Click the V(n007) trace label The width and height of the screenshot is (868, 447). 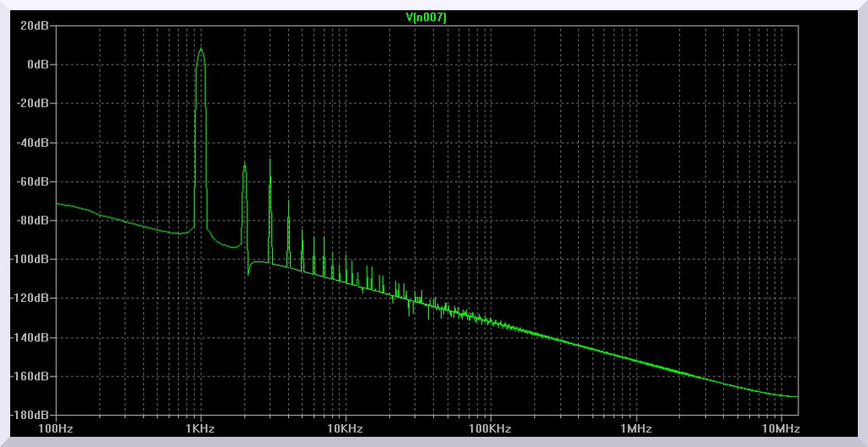tap(426, 17)
